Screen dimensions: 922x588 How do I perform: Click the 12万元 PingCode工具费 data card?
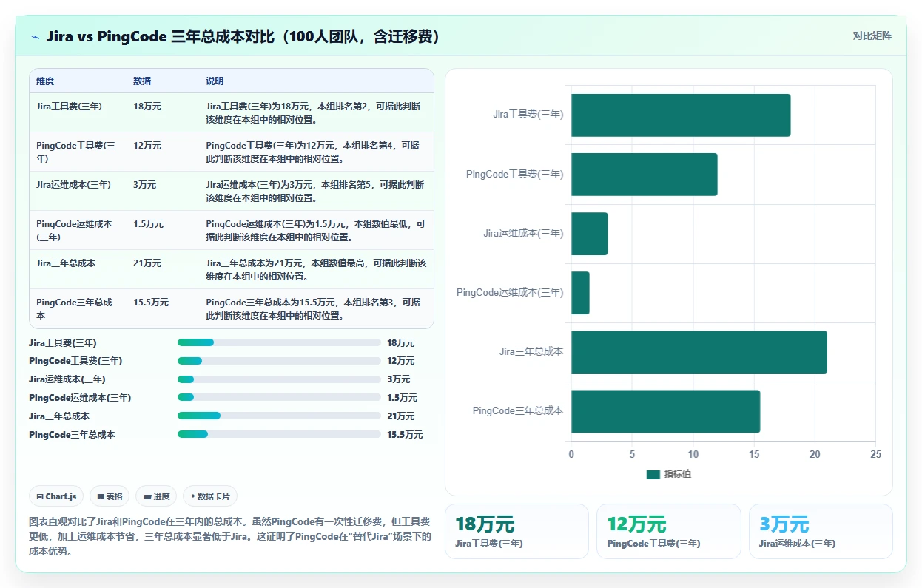point(668,531)
